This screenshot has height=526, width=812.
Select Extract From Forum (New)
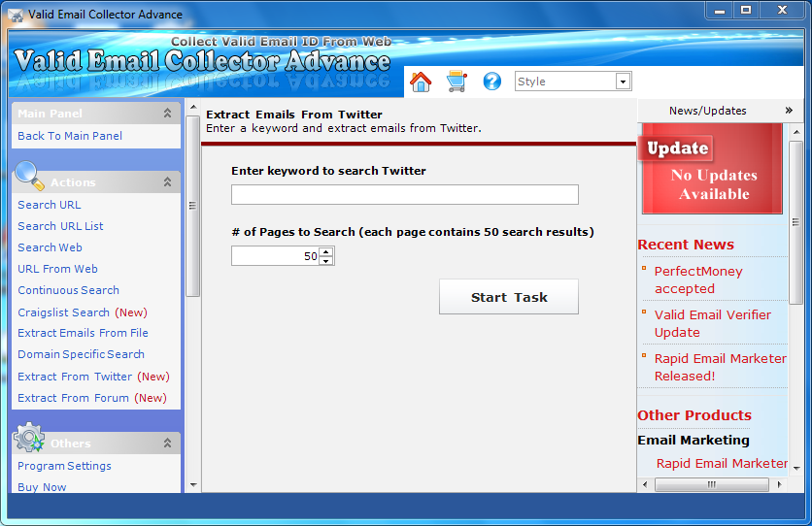[x=92, y=398]
